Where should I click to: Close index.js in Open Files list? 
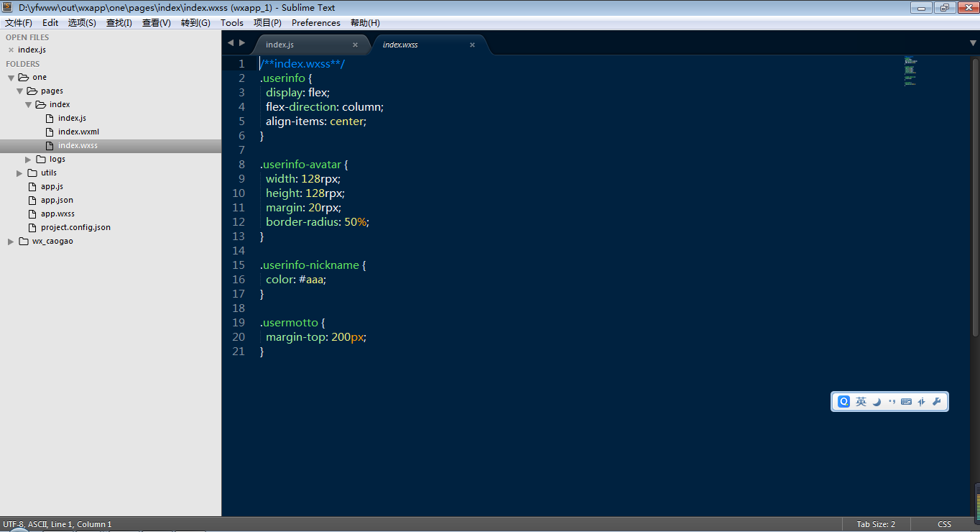11,50
